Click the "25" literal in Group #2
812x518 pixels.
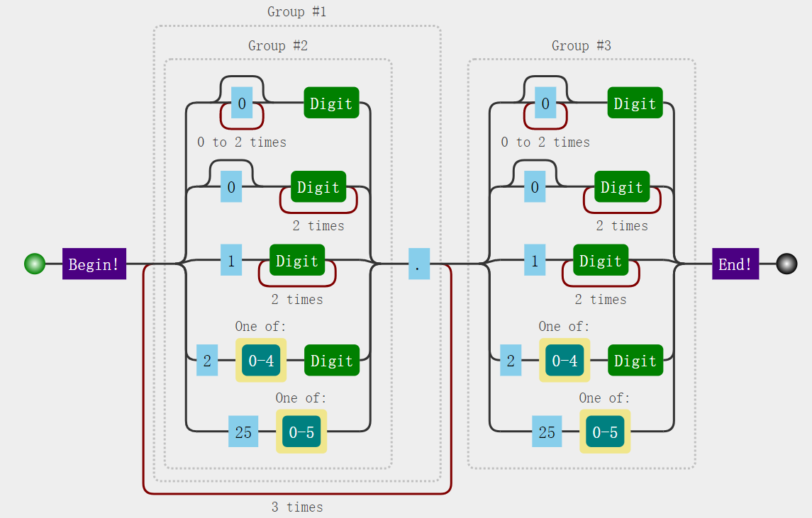[243, 432]
